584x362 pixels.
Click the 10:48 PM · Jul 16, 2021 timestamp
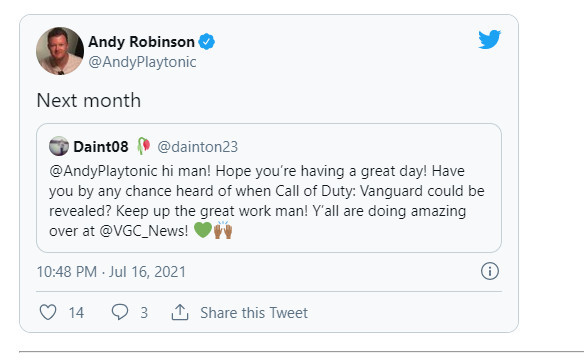point(111,272)
